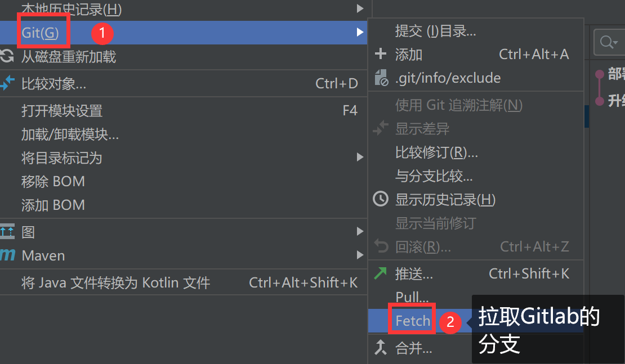Expand the 将目录标记为 submenu arrow
Image resolution: width=625 pixels, height=364 pixels.
click(x=360, y=158)
